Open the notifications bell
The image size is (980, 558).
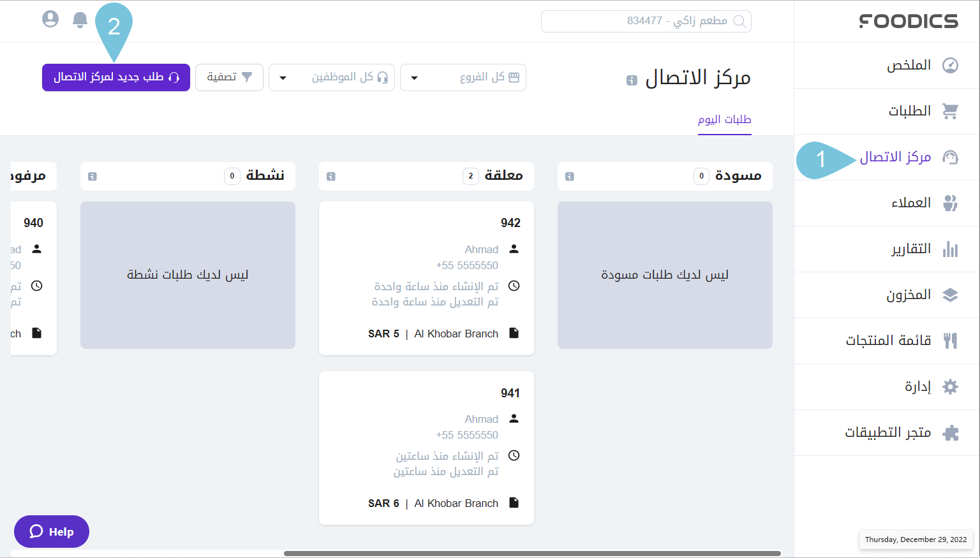tap(80, 19)
